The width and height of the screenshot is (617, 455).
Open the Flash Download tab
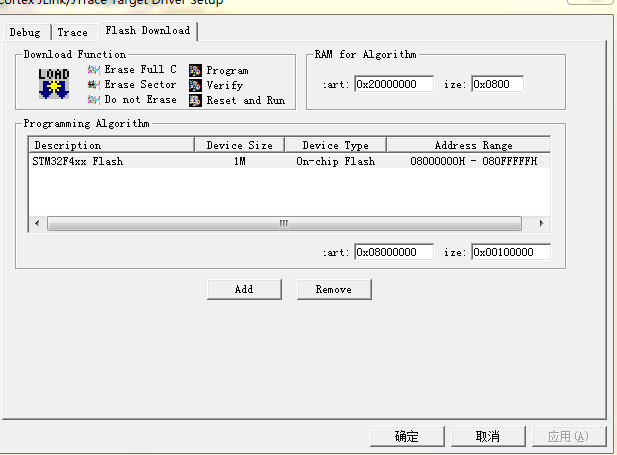(x=148, y=31)
